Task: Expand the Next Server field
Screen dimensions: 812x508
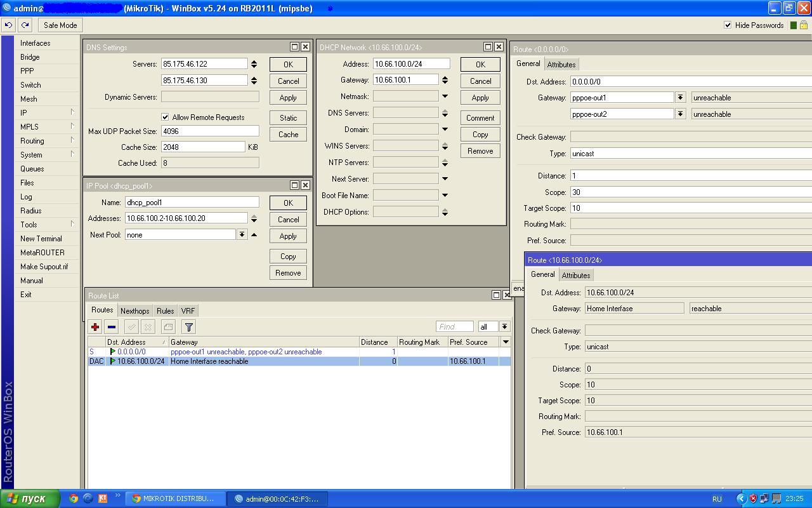Action: point(445,179)
